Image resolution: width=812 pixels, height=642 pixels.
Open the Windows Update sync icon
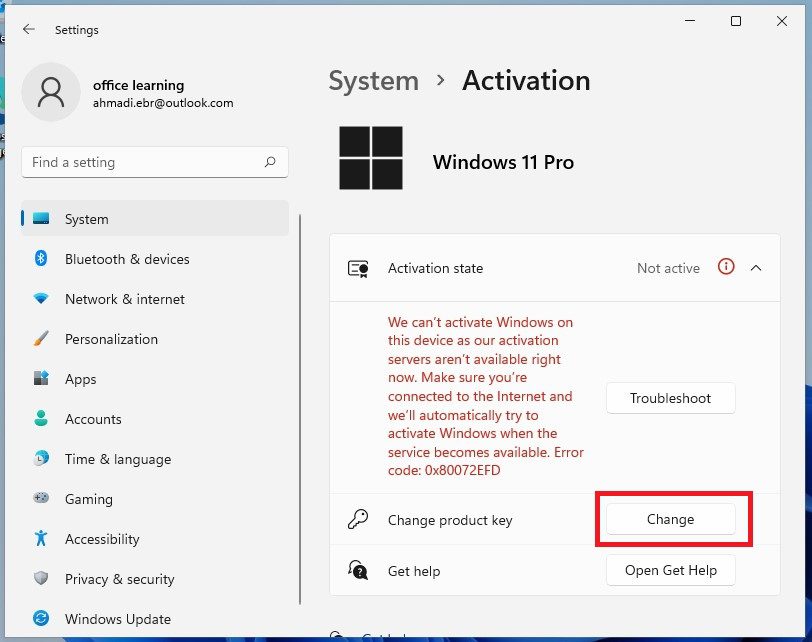click(41, 619)
